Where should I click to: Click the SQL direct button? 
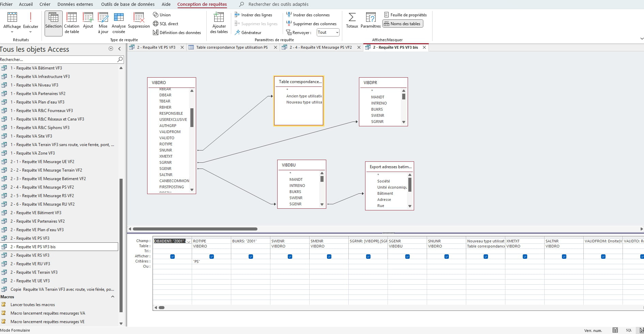[166, 24]
